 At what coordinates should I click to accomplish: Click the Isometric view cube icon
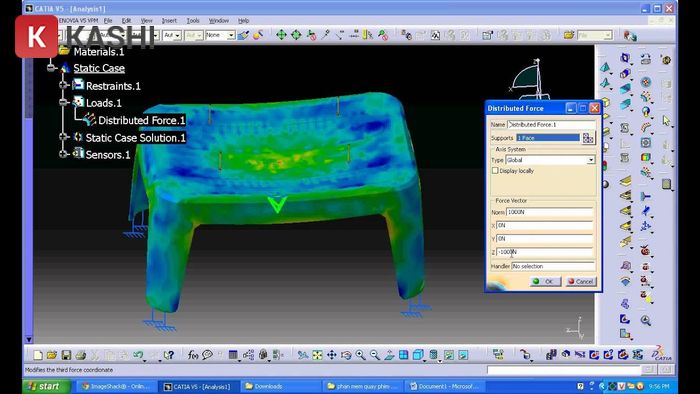coord(418,355)
